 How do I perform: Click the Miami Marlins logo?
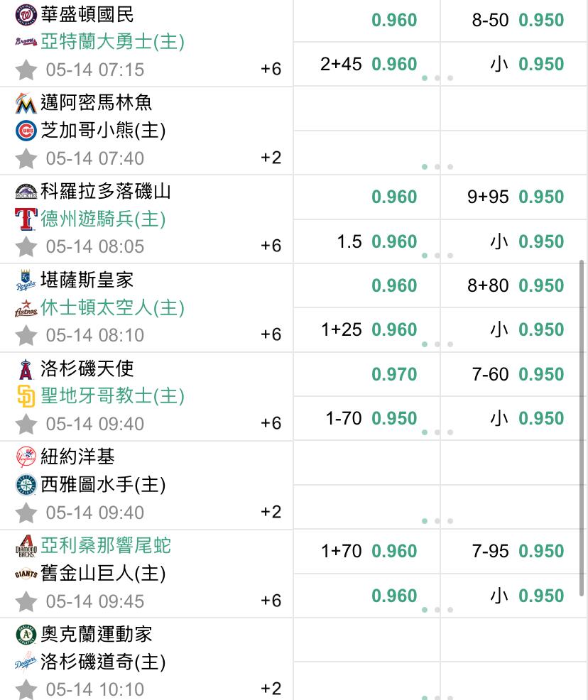26,103
